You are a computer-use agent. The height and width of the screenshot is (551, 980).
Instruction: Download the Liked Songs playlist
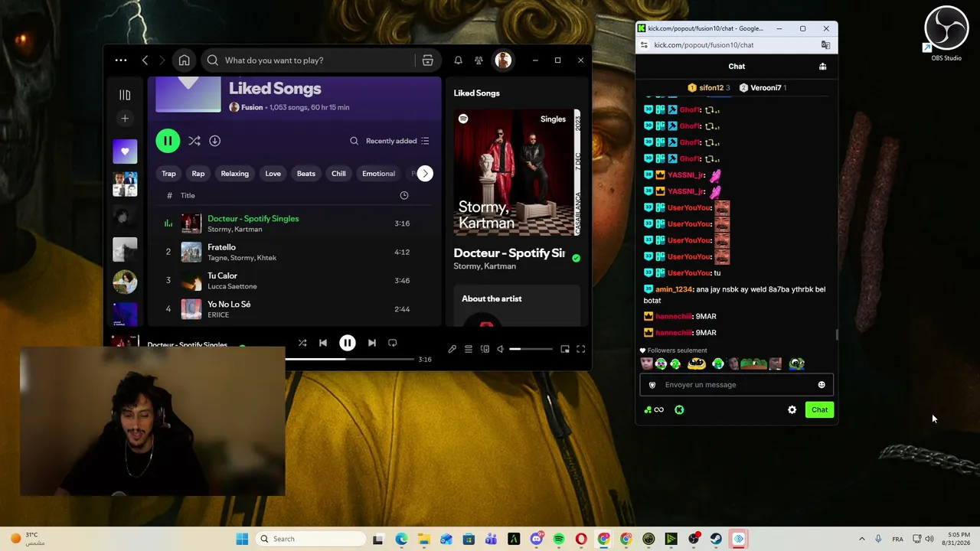(x=214, y=141)
